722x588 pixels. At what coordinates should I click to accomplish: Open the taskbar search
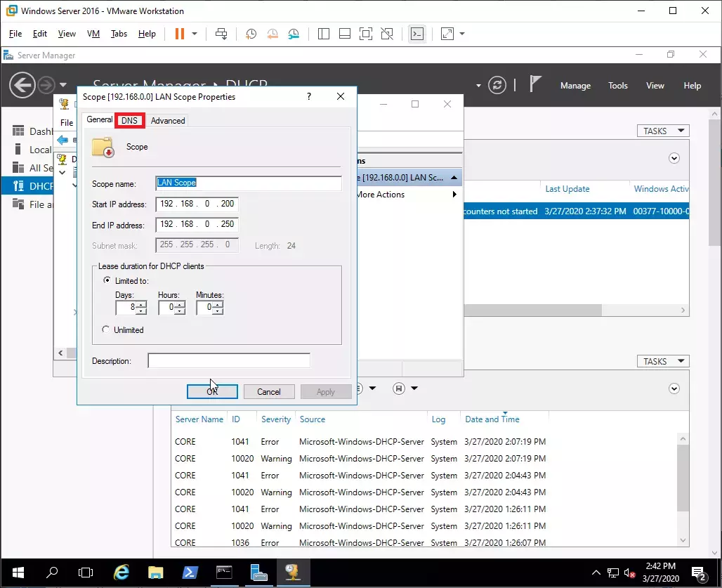[52, 573]
